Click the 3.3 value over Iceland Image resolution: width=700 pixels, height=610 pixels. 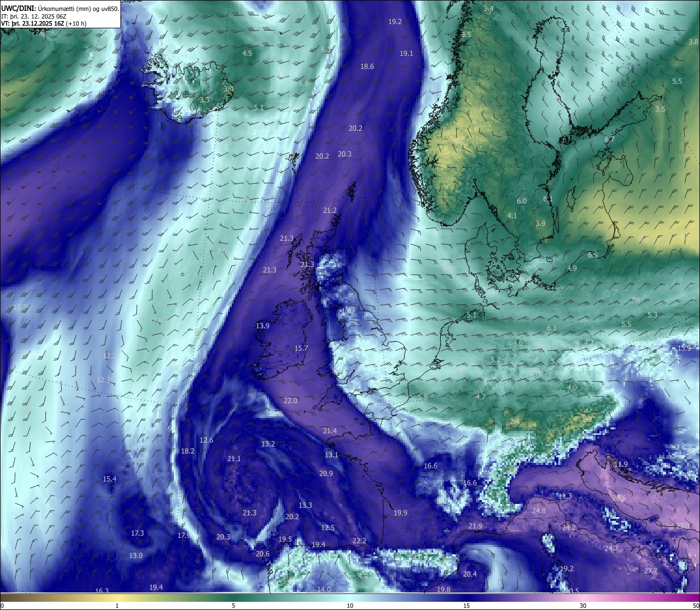[205, 100]
